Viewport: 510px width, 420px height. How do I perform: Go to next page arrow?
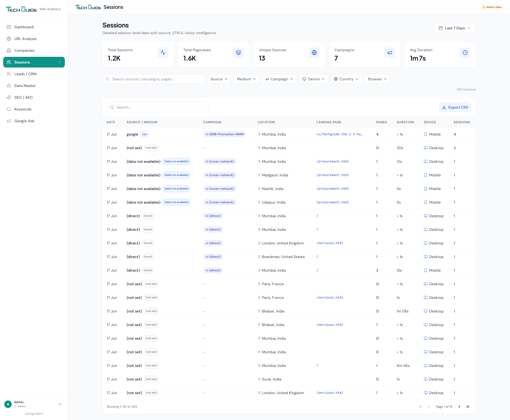[x=459, y=407]
